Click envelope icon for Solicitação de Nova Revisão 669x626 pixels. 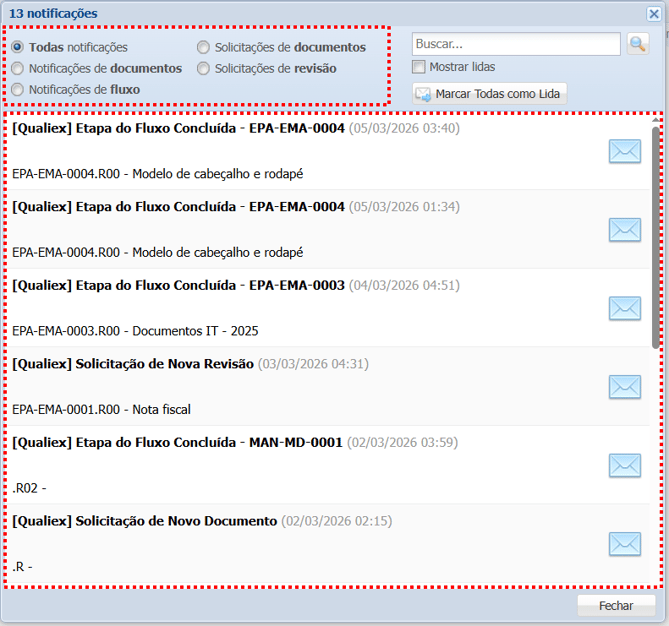[625, 386]
